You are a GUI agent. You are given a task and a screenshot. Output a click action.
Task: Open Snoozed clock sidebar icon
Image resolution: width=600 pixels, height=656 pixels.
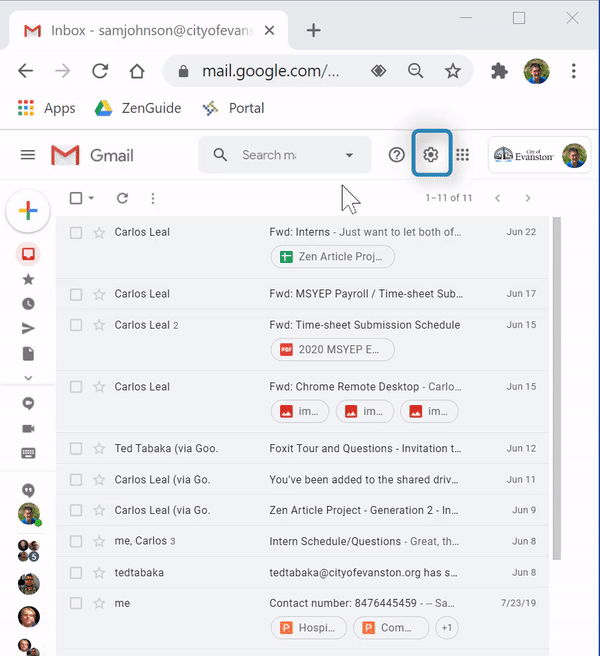28,304
